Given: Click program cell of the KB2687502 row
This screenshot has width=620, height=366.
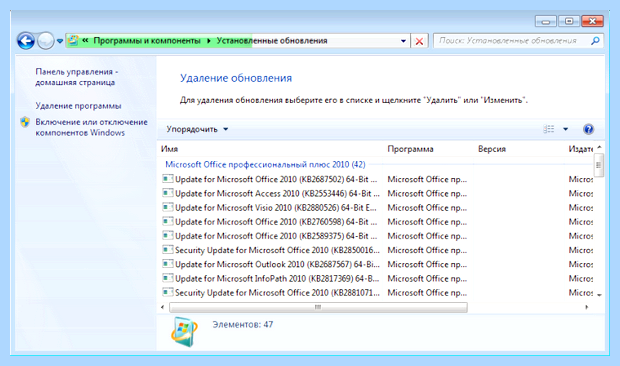Looking at the screenshot, I should pyautogui.click(x=427, y=179).
